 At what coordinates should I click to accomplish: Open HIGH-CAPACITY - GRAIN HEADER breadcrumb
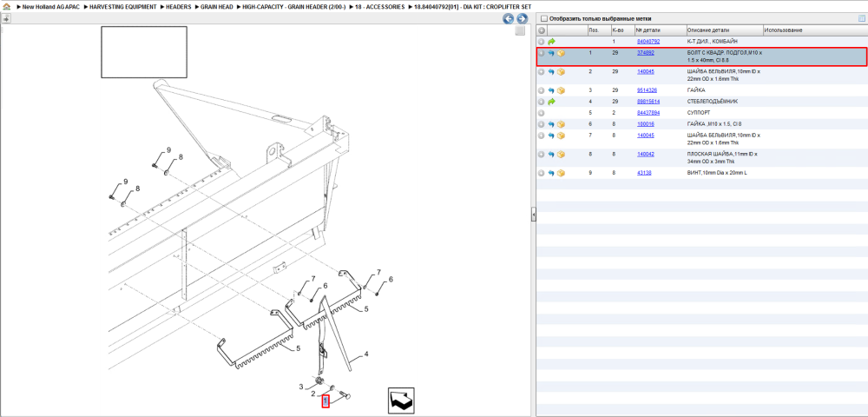click(x=294, y=7)
